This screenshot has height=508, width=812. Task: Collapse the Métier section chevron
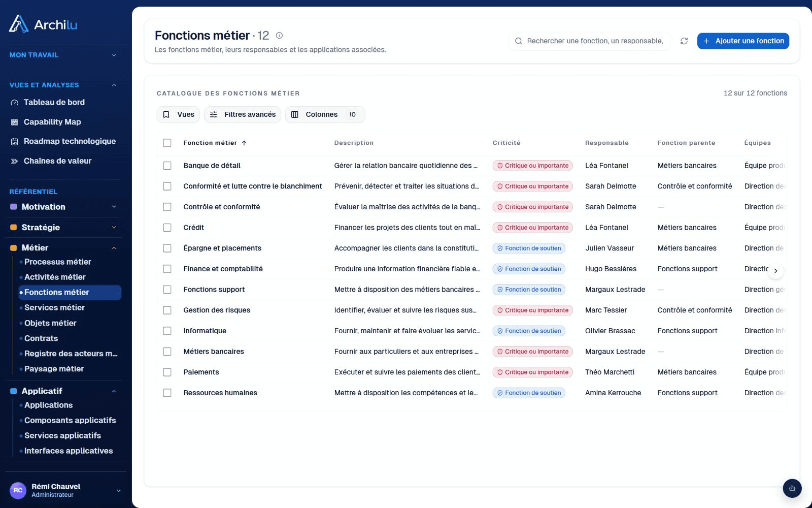click(x=114, y=248)
